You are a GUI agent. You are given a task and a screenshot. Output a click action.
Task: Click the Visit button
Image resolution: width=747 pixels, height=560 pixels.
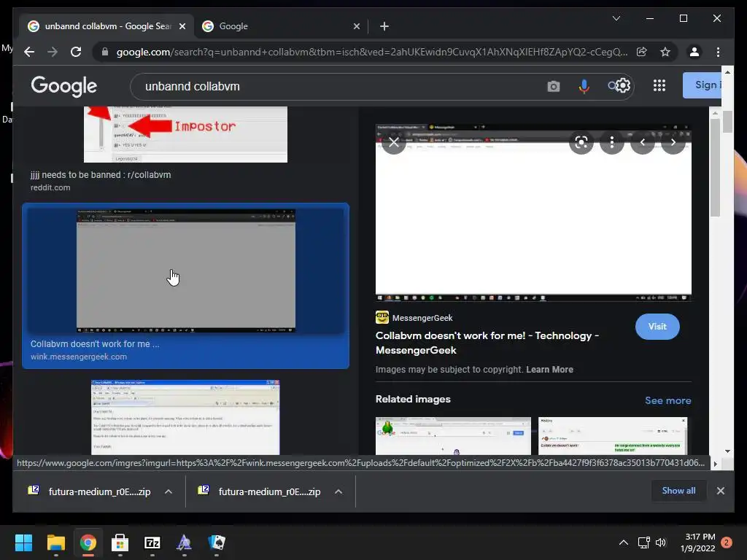(x=657, y=327)
